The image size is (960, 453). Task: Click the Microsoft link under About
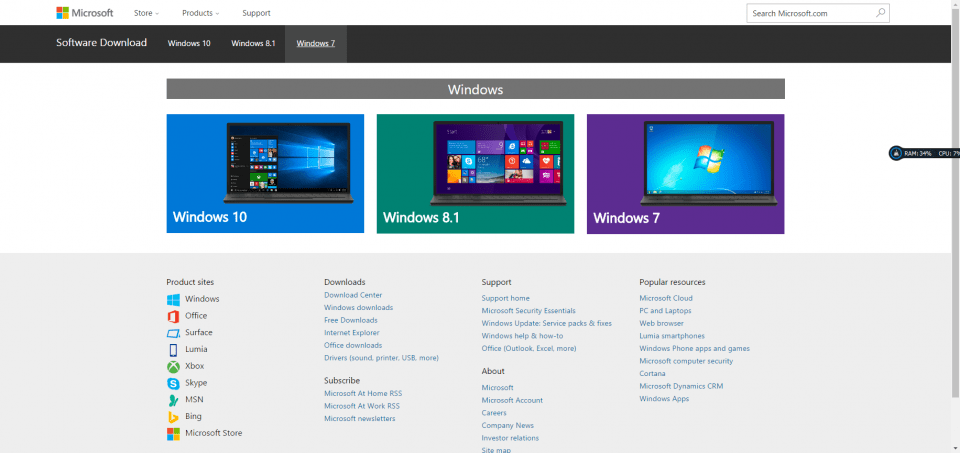497,388
